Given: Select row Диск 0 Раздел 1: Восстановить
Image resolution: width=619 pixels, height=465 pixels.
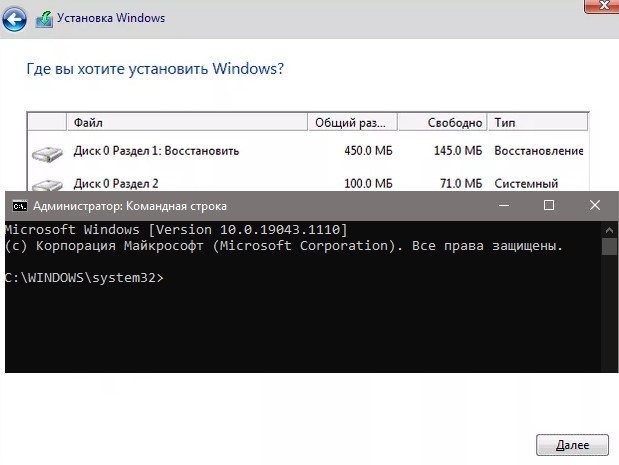Looking at the screenshot, I should click(308, 151).
